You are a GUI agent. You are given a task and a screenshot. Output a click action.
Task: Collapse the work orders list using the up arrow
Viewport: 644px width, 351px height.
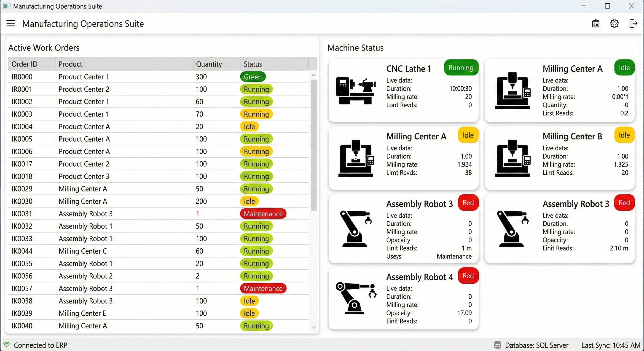314,75
